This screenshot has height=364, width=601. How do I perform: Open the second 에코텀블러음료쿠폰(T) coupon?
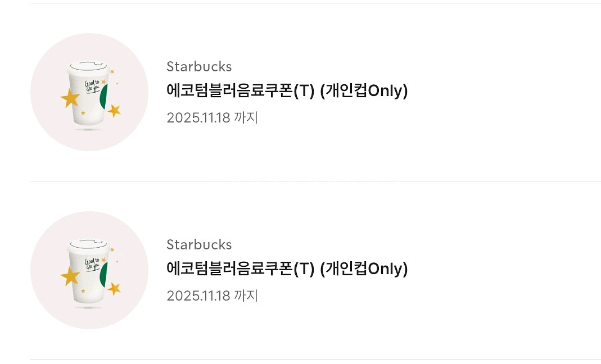287,269
